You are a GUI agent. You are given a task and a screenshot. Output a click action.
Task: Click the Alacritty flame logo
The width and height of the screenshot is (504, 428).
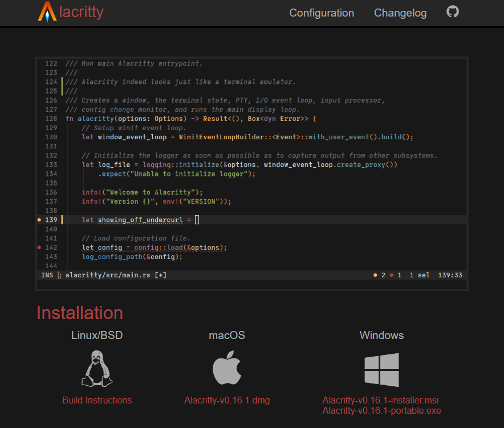[x=44, y=12]
